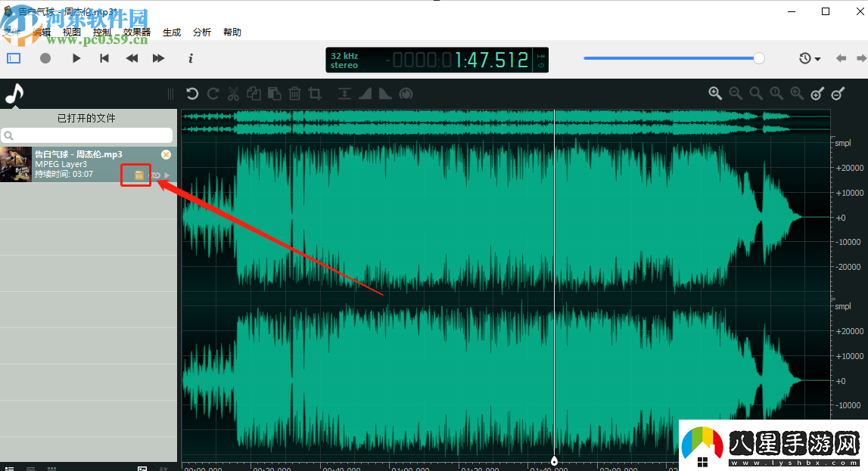
Task: Undo the last edit
Action: 191,93
